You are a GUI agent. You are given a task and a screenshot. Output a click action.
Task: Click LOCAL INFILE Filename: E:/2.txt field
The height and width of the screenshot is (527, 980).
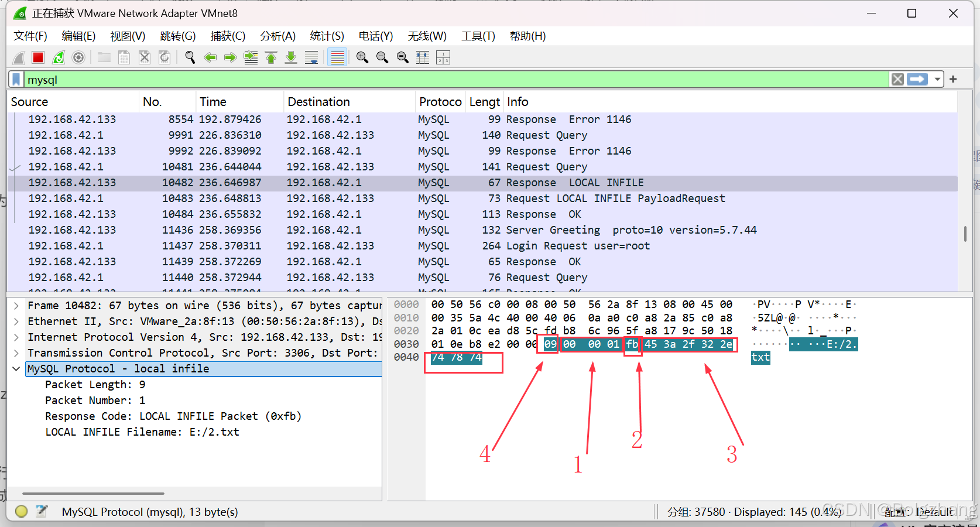(x=142, y=432)
